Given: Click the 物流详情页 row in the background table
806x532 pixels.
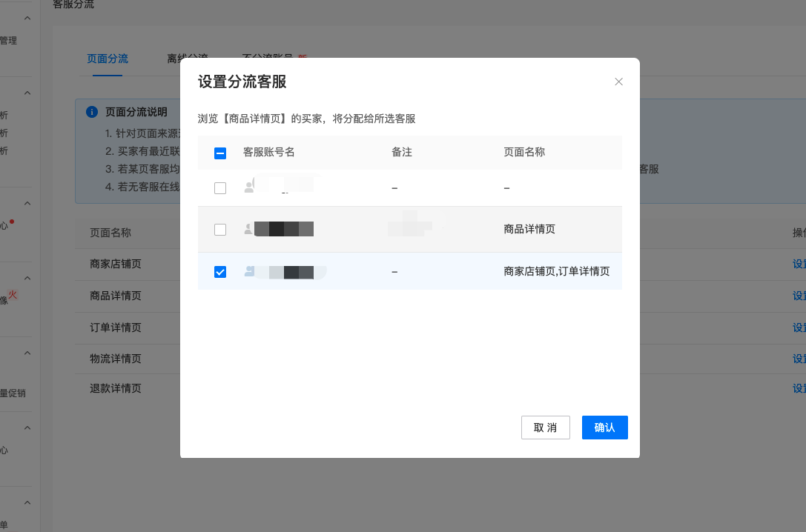Looking at the screenshot, I should click(115, 359).
